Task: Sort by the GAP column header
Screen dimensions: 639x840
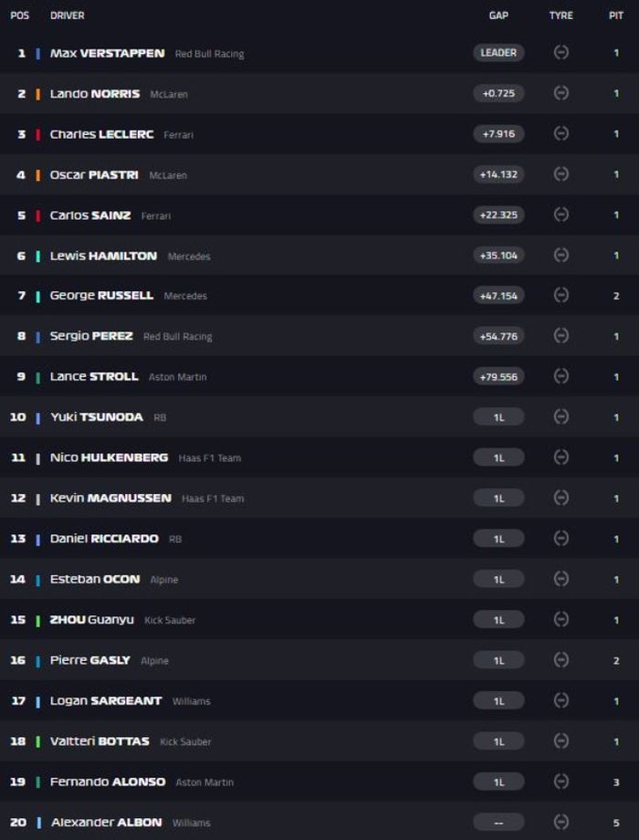Action: click(498, 16)
